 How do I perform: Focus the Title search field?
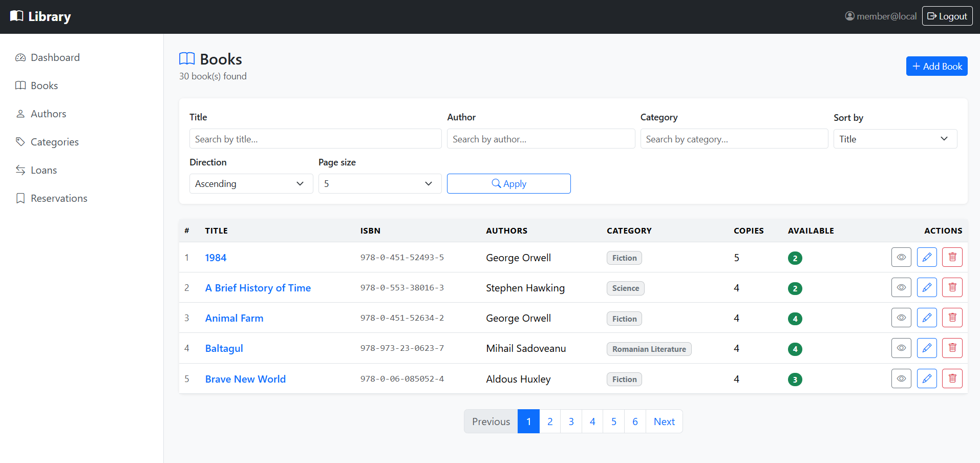pyautogui.click(x=315, y=139)
